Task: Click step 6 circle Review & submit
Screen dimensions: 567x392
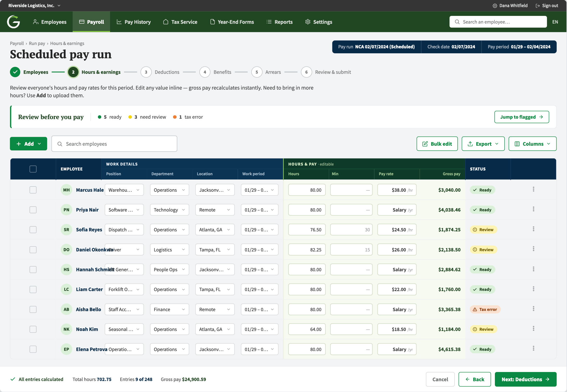Action: [306, 72]
